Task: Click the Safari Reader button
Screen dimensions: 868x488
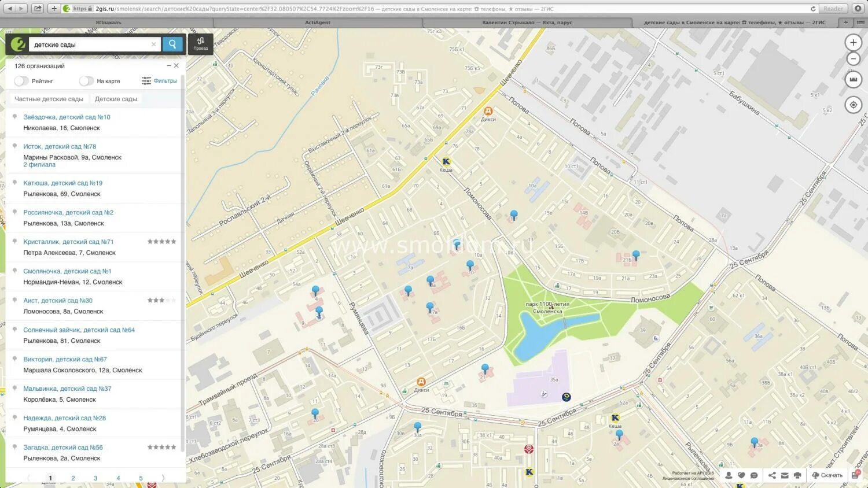Action: click(833, 9)
